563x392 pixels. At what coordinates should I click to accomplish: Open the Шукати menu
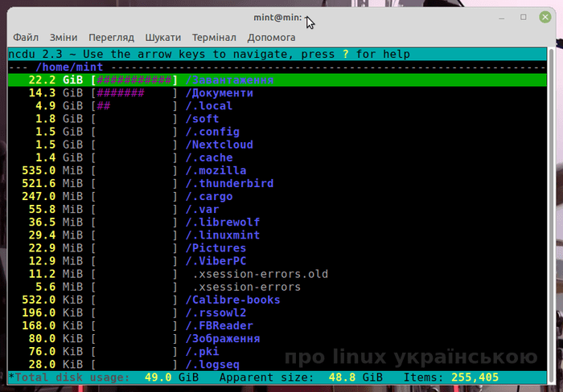pos(162,37)
